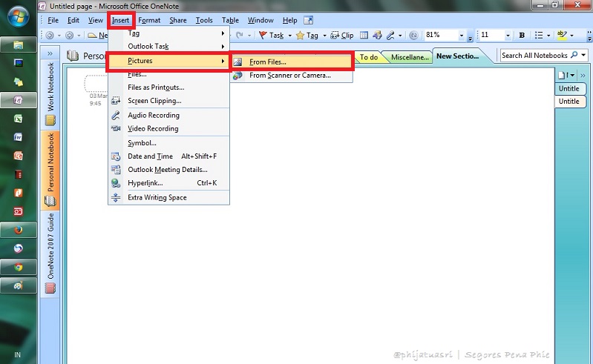Select Files as Printouts menu entry

coord(168,87)
